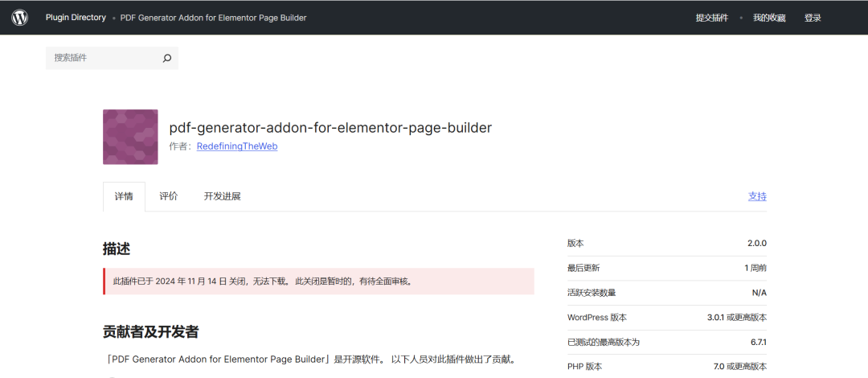
Task: Open RedefiningTheWeb author link
Action: pos(237,146)
